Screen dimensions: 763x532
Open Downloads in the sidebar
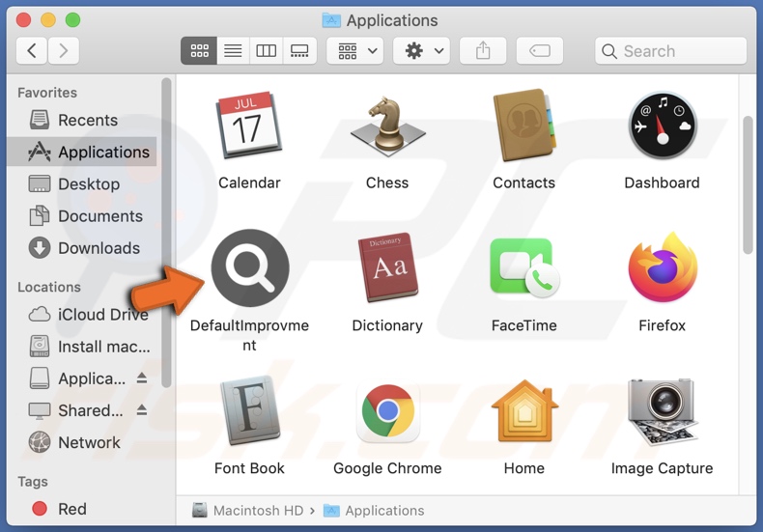pyautogui.click(x=82, y=248)
